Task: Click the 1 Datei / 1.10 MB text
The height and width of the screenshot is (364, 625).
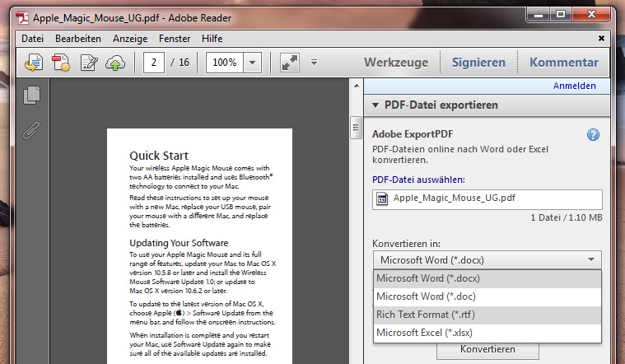Action: tap(567, 217)
